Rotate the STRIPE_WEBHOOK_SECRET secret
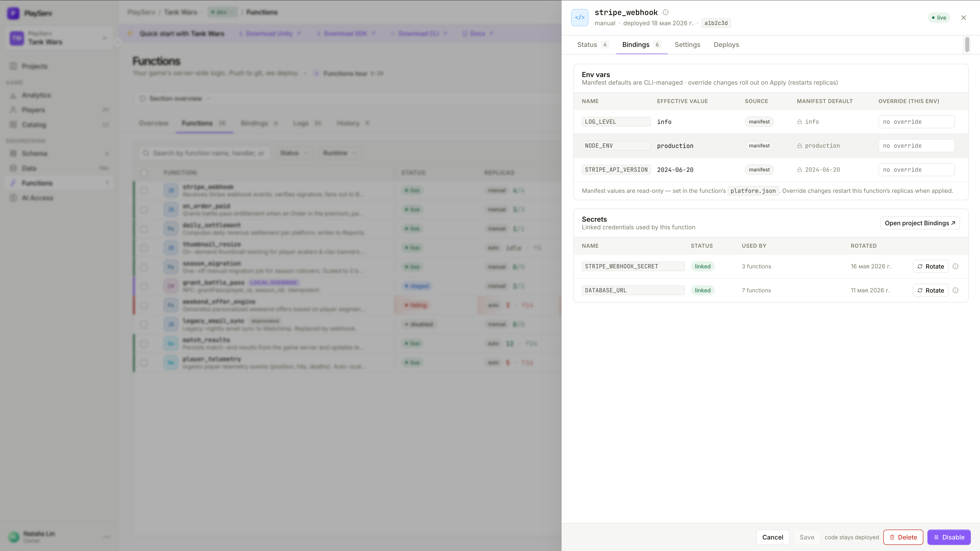The width and height of the screenshot is (980, 551). coord(930,266)
